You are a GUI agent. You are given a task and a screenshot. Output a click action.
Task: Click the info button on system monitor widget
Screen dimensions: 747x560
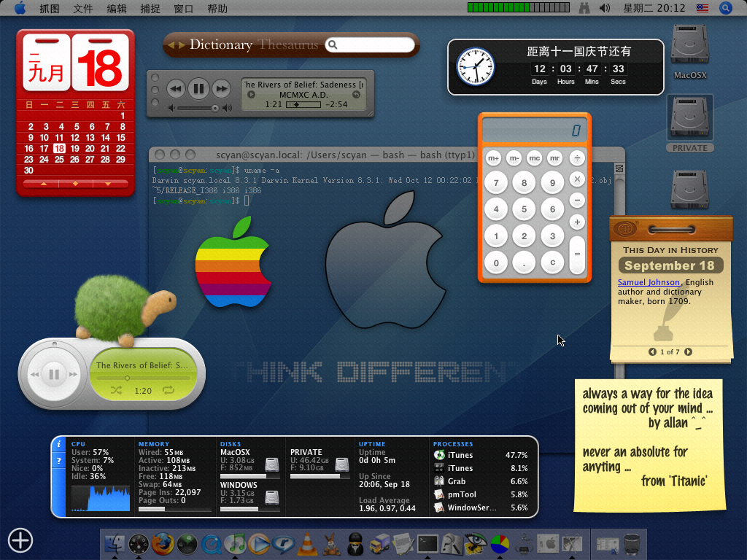click(x=59, y=443)
